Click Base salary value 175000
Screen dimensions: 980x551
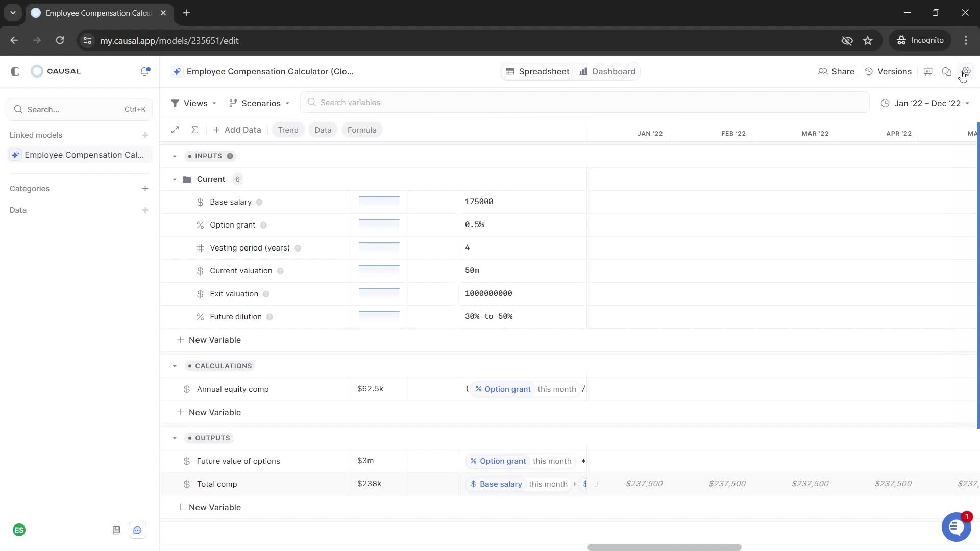coord(479,202)
